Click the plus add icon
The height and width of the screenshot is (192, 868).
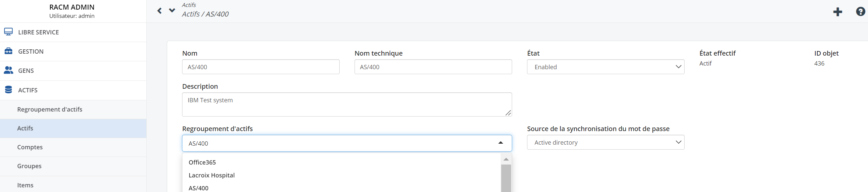pos(837,12)
